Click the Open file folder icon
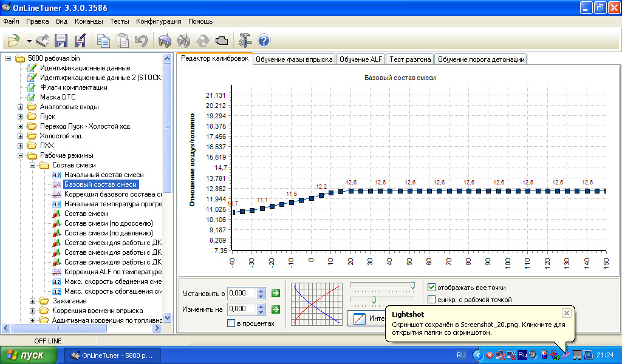 13,41
